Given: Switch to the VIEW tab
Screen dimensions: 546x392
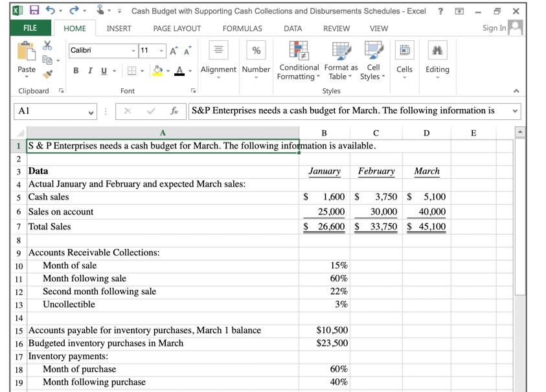Looking at the screenshot, I should 379,29.
